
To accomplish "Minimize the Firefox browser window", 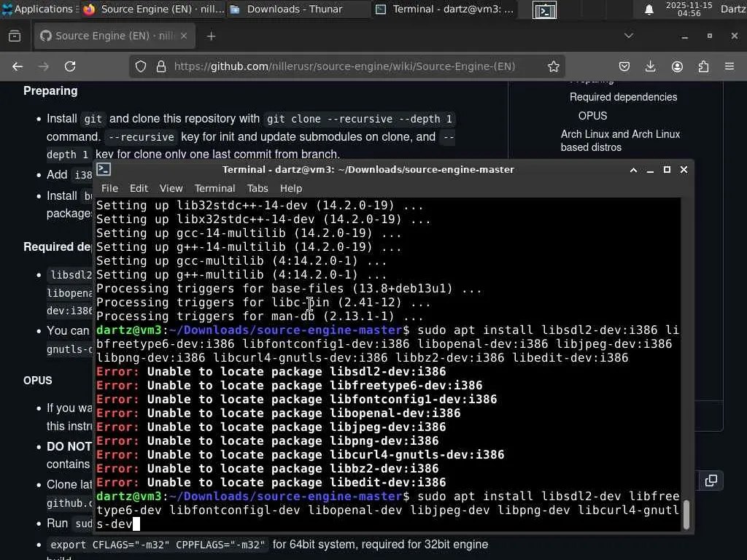I will tap(684, 36).
